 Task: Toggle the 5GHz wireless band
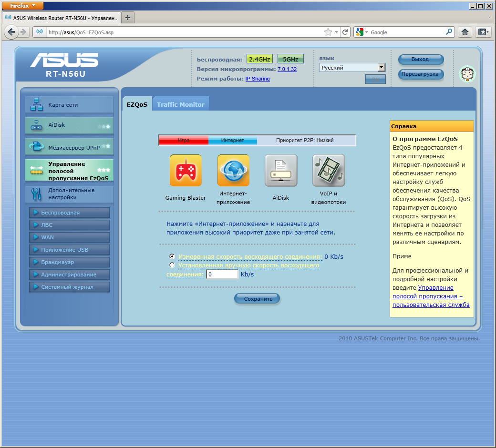[x=290, y=59]
